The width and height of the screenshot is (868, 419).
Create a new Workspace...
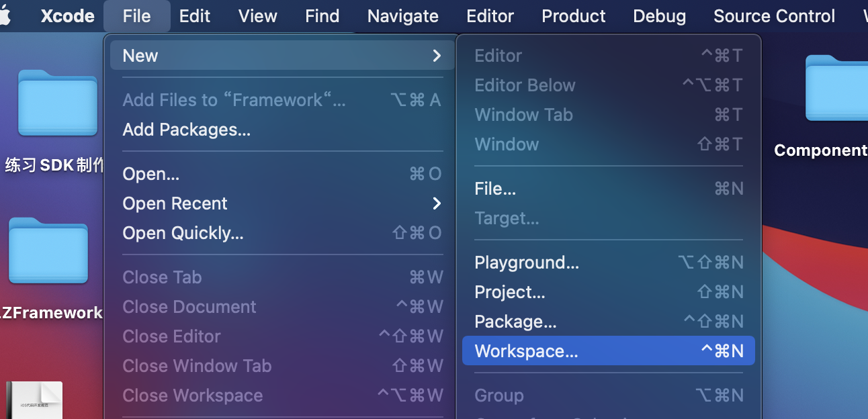609,351
